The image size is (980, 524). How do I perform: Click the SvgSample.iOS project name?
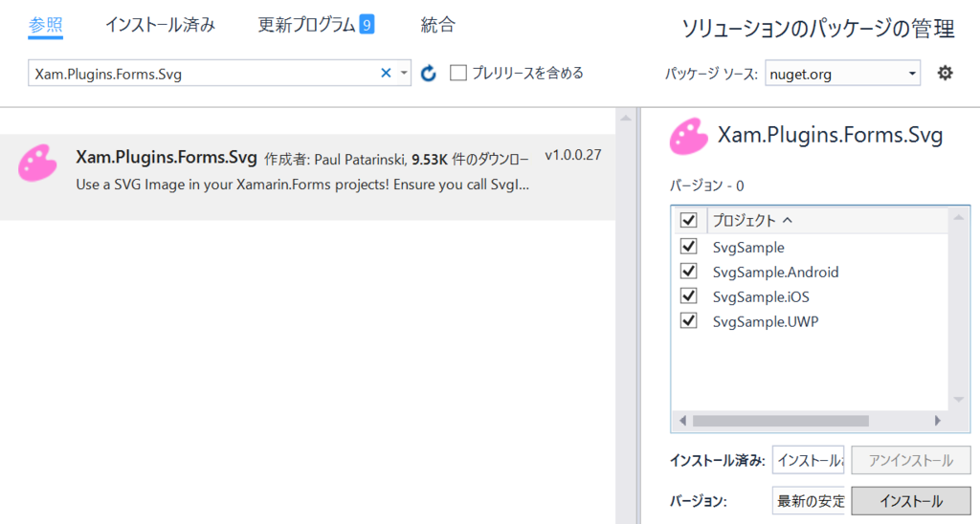tap(761, 296)
